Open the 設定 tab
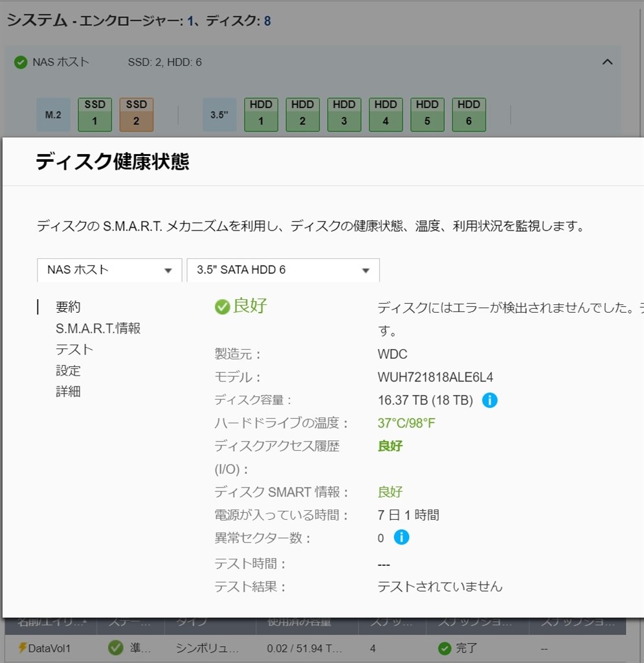Image resolution: width=644 pixels, height=663 pixels. click(x=67, y=370)
